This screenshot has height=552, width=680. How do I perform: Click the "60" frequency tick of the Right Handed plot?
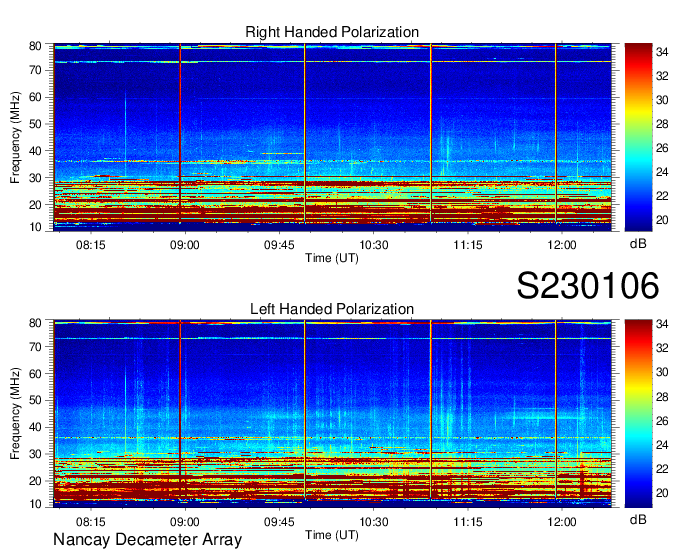[x=35, y=97]
